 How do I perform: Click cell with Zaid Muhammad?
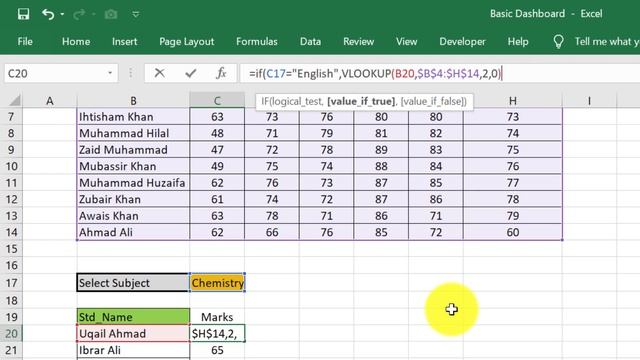pyautogui.click(x=133, y=150)
